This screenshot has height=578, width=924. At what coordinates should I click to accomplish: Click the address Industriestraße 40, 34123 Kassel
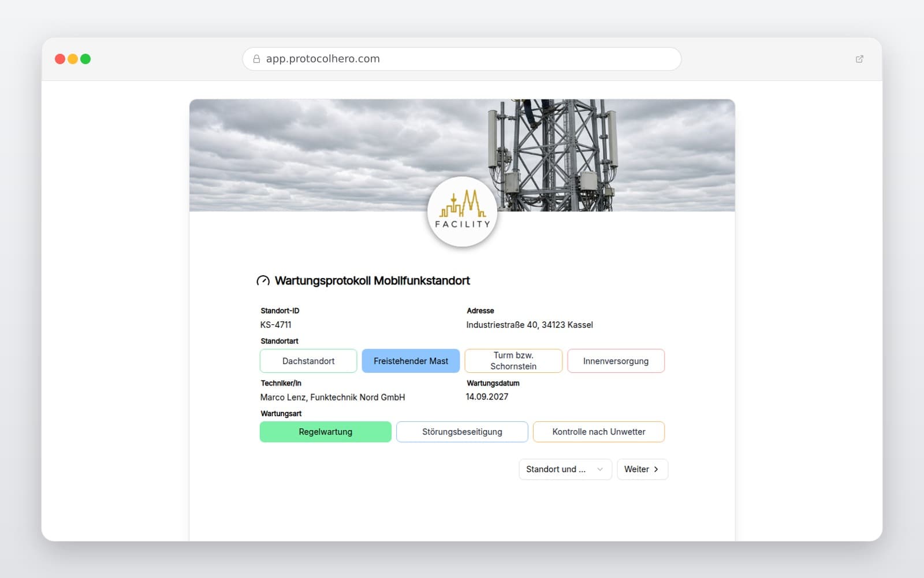click(x=530, y=325)
